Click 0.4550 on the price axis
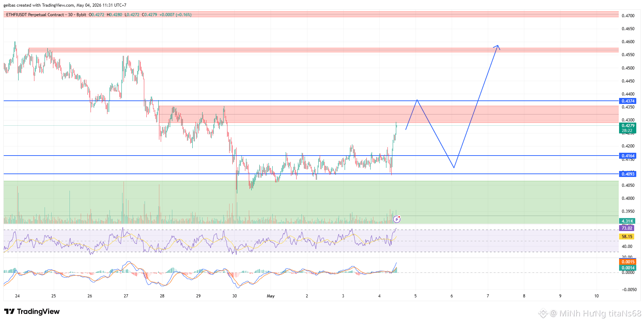644x322 pixels. click(628, 55)
